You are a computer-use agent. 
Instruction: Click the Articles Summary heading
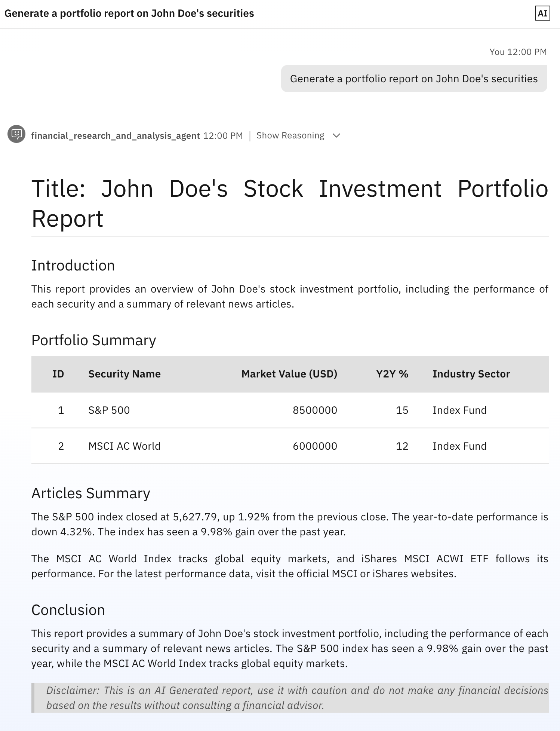pyautogui.click(x=91, y=493)
